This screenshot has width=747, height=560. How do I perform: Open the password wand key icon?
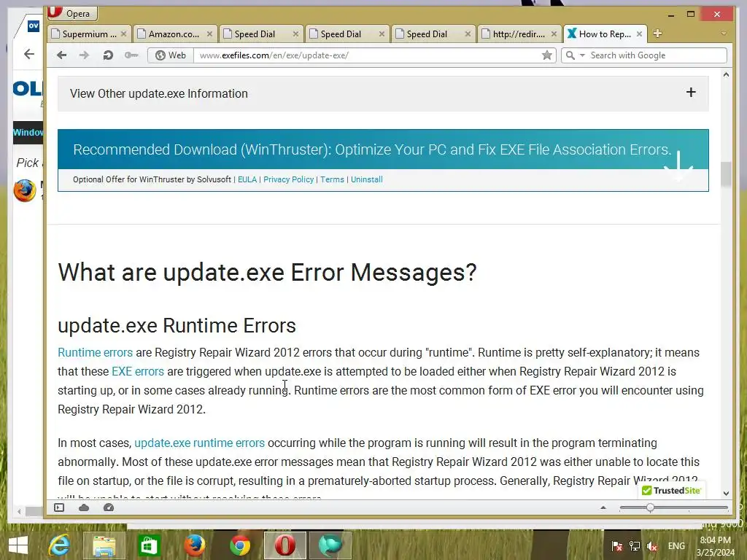[x=131, y=55]
